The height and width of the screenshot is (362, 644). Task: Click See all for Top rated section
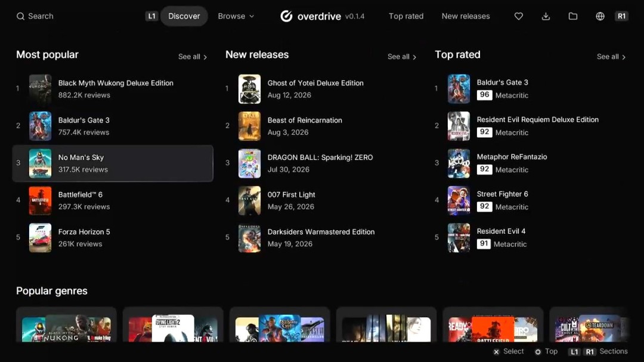pos(611,57)
